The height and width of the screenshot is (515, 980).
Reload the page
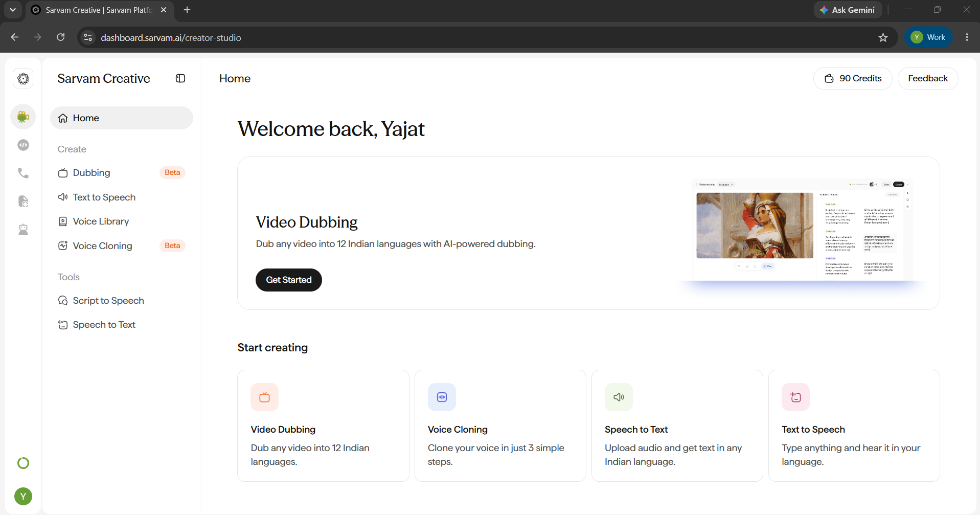[61, 37]
